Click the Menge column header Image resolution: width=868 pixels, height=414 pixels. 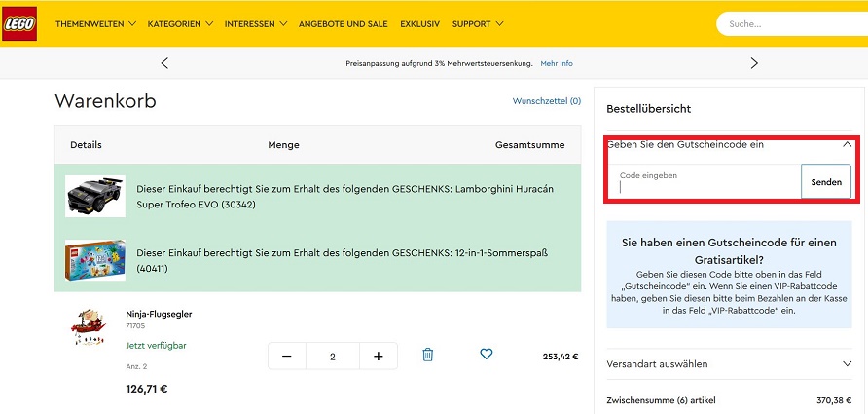(283, 145)
